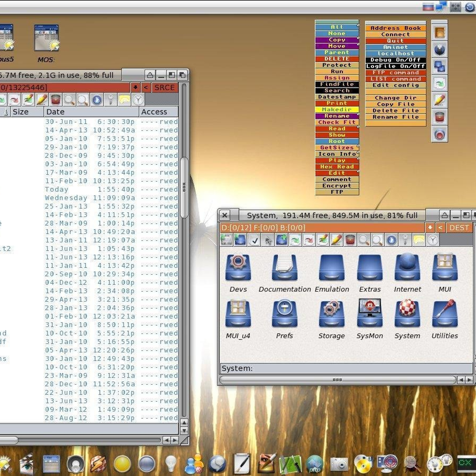This screenshot has height=476, width=476.
Task: Click the trash can icon in System toolbar
Action: [x=350, y=240]
